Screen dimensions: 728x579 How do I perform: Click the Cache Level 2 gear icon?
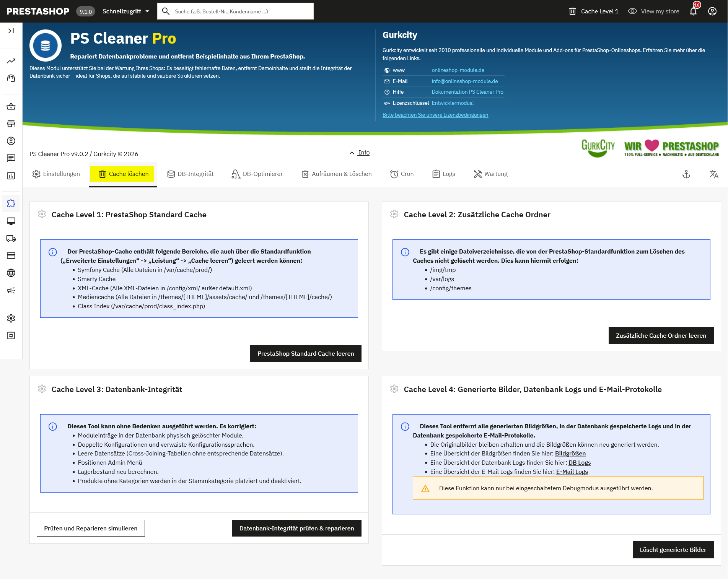coord(394,214)
